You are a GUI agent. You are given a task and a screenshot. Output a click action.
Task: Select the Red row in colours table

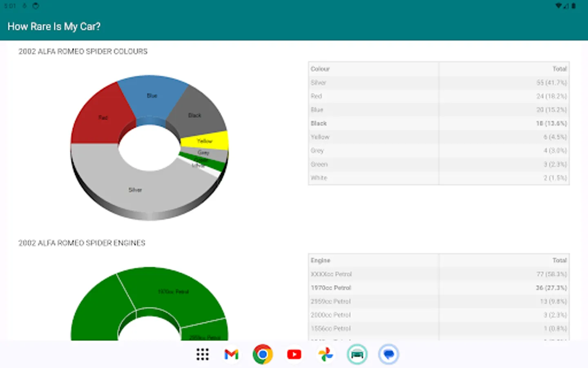tap(439, 96)
